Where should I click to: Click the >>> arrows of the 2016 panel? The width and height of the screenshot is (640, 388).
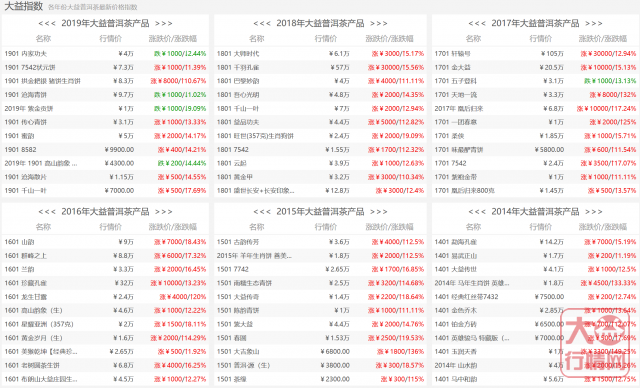tap(164, 212)
